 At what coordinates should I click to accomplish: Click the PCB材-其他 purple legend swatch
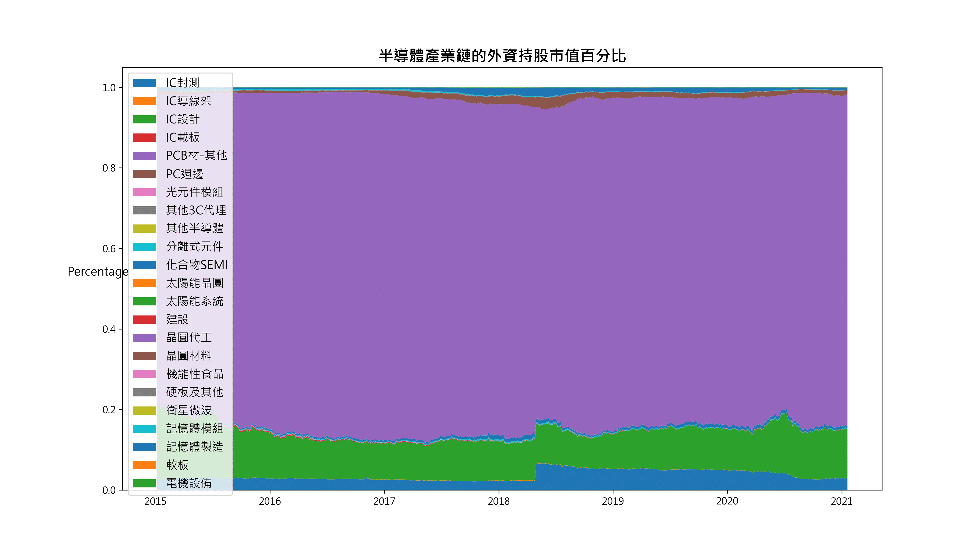click(145, 155)
